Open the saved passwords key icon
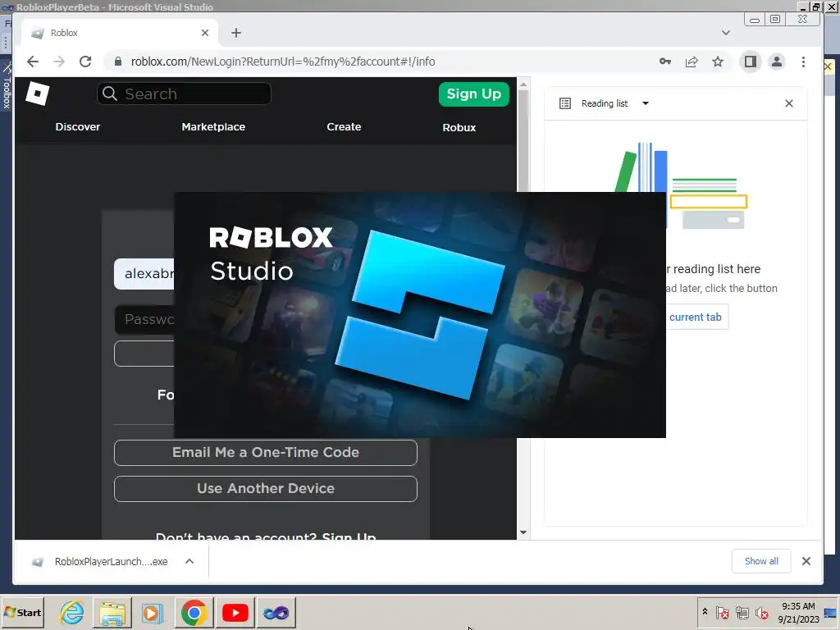840x630 pixels. click(665, 62)
